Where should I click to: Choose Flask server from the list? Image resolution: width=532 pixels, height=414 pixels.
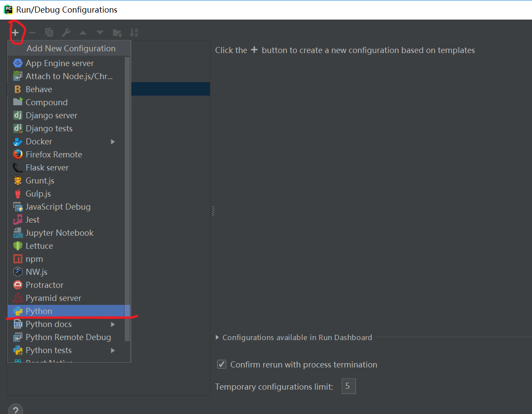point(66,167)
